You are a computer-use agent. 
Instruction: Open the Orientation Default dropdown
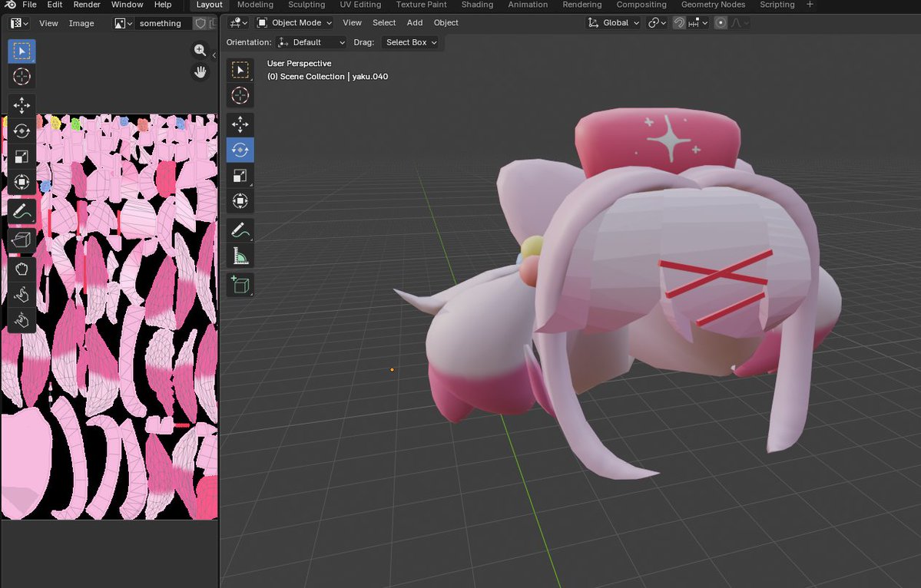pyautogui.click(x=311, y=42)
